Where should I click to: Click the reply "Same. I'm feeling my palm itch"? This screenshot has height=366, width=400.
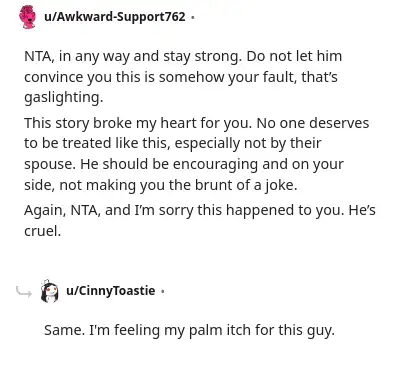click(x=189, y=330)
